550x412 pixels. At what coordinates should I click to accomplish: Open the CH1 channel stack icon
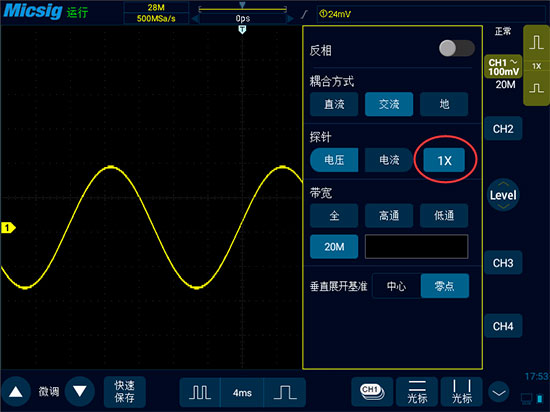point(372,392)
